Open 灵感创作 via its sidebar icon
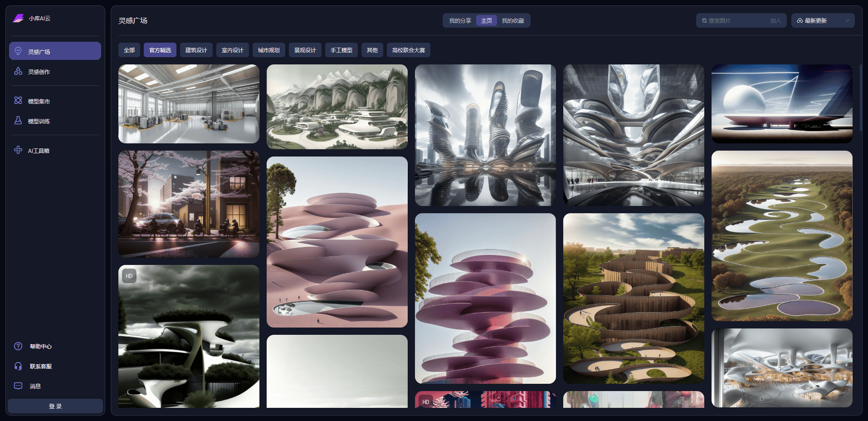The height and width of the screenshot is (421, 868). (18, 71)
